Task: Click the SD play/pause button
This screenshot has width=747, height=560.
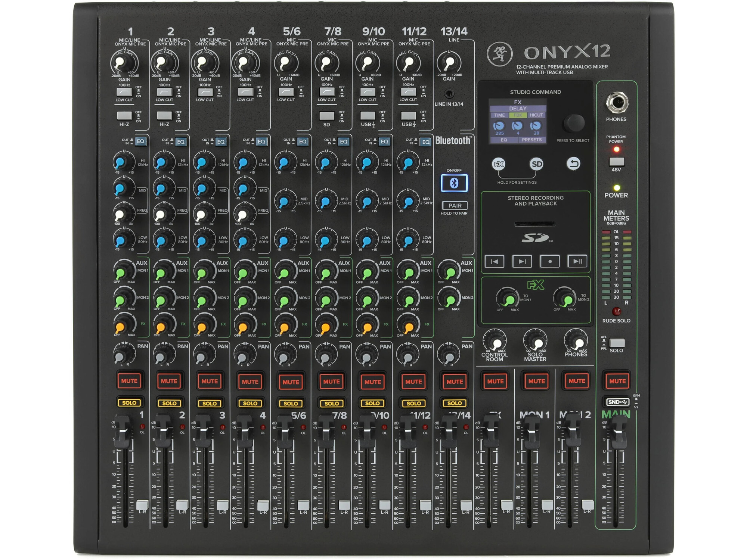Action: click(577, 261)
